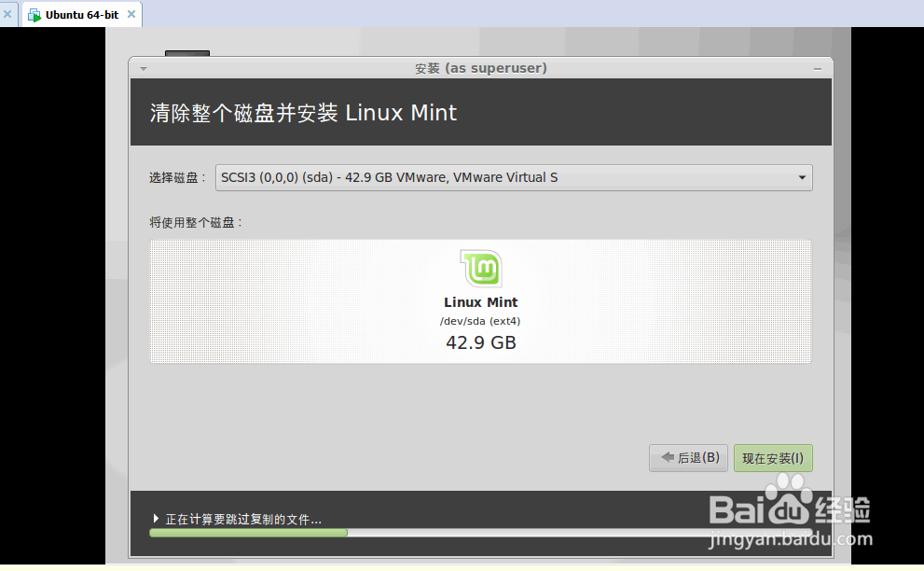Image resolution: width=924 pixels, height=571 pixels.
Task: Click the arrow icon on the 后退 button
Action: point(668,457)
